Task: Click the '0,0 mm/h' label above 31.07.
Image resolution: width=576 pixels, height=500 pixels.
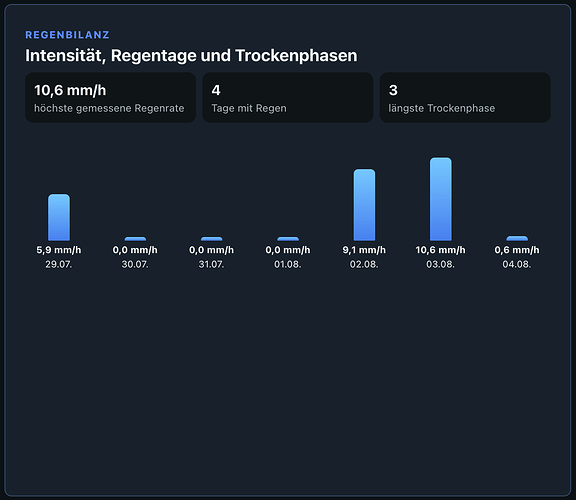Action: click(x=212, y=250)
